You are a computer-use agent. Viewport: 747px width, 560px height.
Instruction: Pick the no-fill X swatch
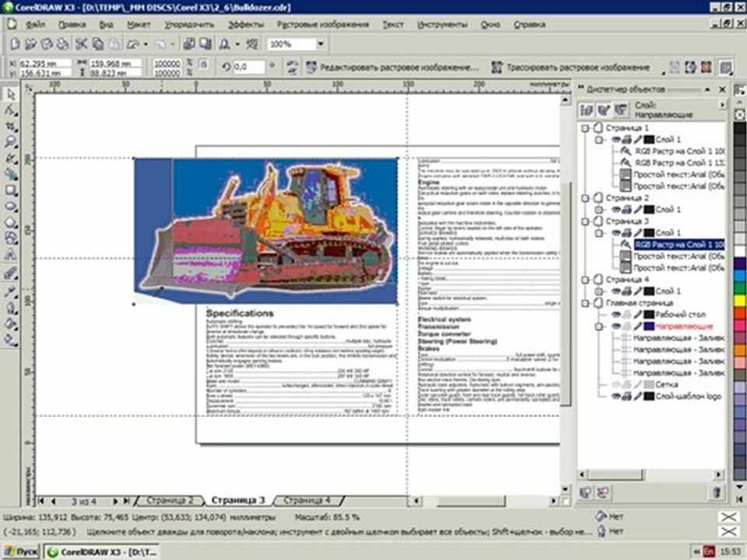740,115
